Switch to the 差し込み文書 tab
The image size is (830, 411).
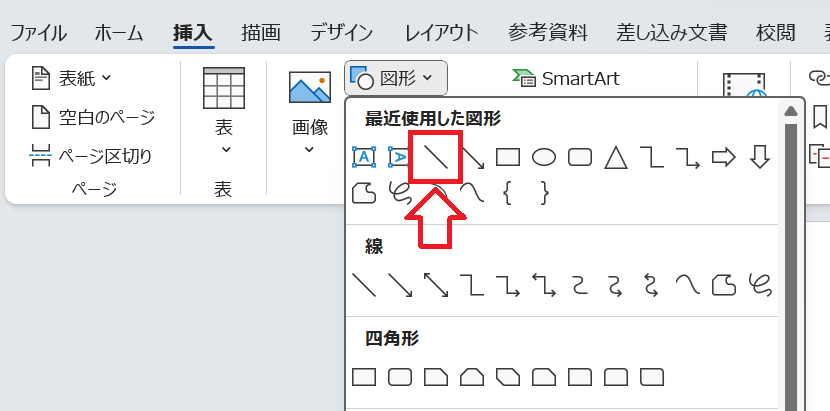(x=671, y=33)
